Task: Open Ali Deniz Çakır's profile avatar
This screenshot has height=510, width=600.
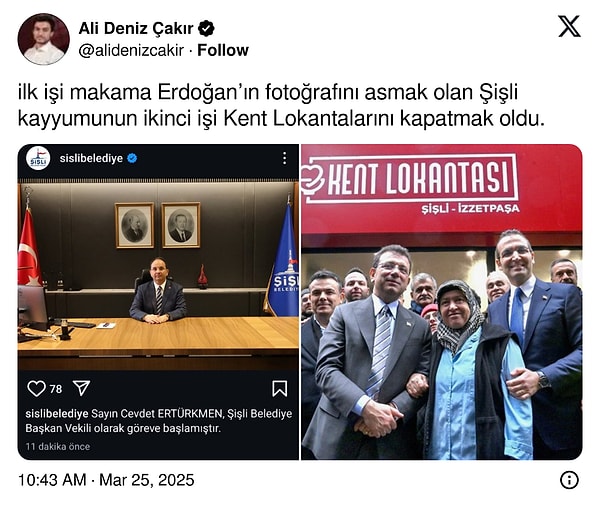Action: click(43, 39)
